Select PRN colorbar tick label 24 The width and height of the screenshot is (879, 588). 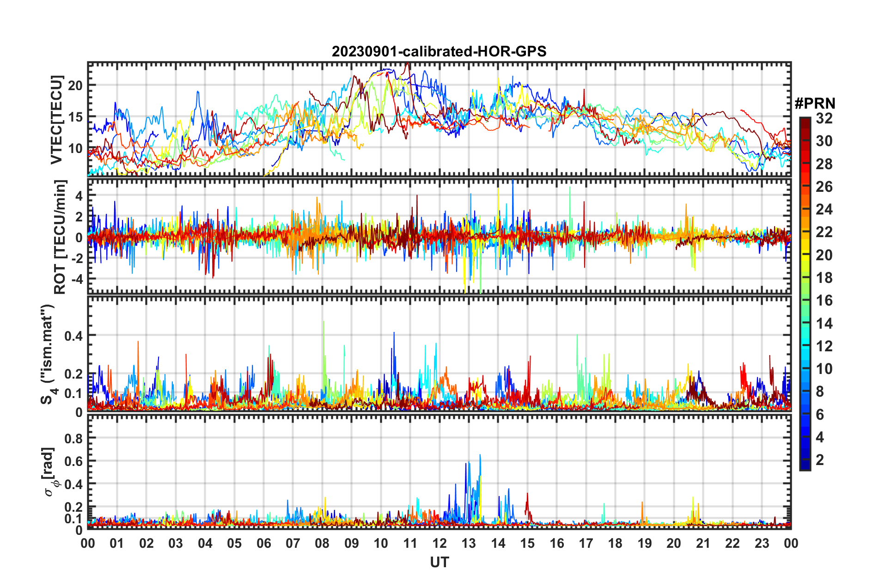pyautogui.click(x=824, y=209)
